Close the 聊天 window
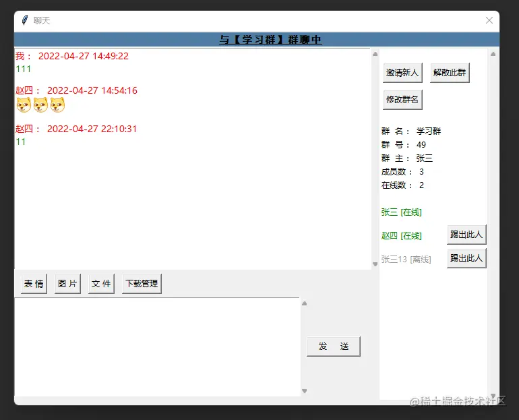Viewport: 519px width, 420px height. coord(489,20)
